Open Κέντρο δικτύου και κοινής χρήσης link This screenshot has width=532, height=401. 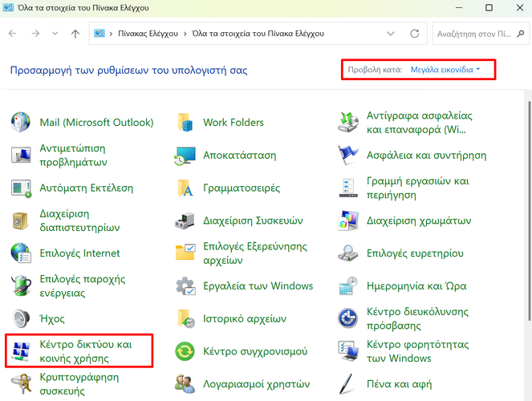(x=86, y=351)
